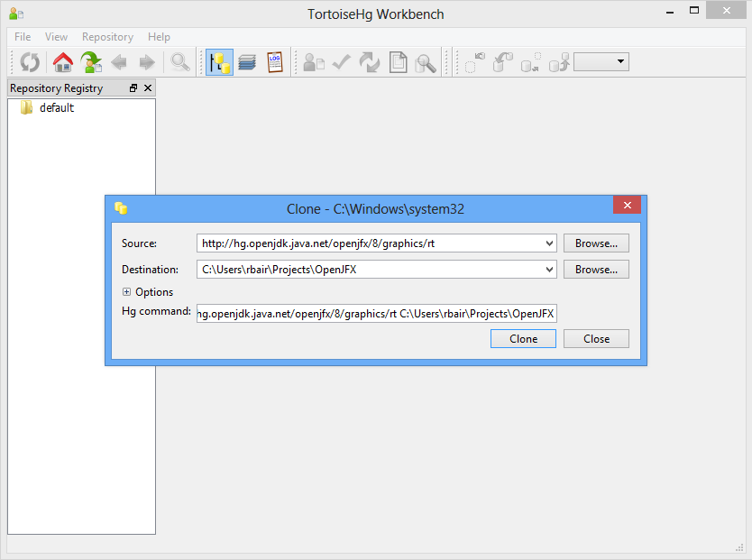Minimize the TortoiseHg Workbench window
Screen dimensions: 752x560
coord(670,11)
